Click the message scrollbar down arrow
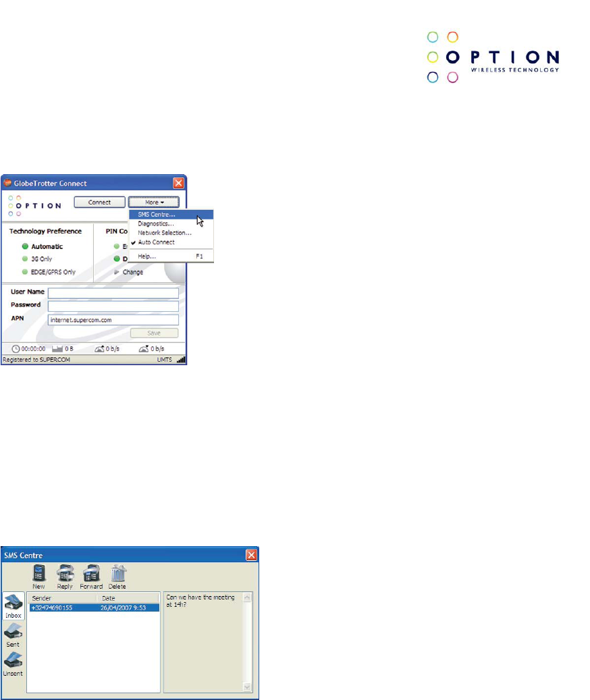Image resolution: width=590 pixels, height=700 pixels. pyautogui.click(x=247, y=687)
